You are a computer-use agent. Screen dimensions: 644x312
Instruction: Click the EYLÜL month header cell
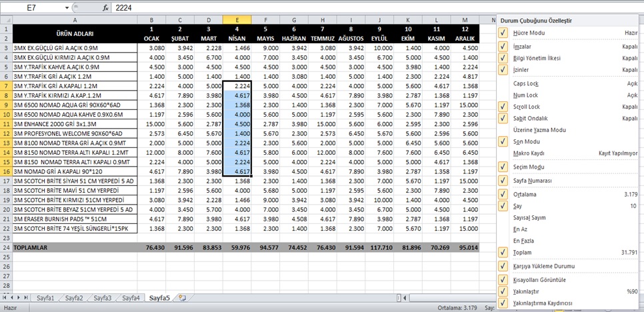pyautogui.click(x=379, y=38)
